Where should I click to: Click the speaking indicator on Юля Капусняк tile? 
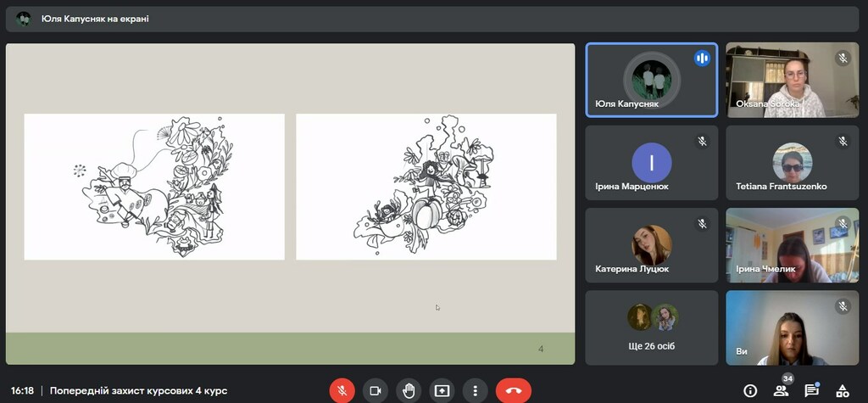click(x=702, y=59)
